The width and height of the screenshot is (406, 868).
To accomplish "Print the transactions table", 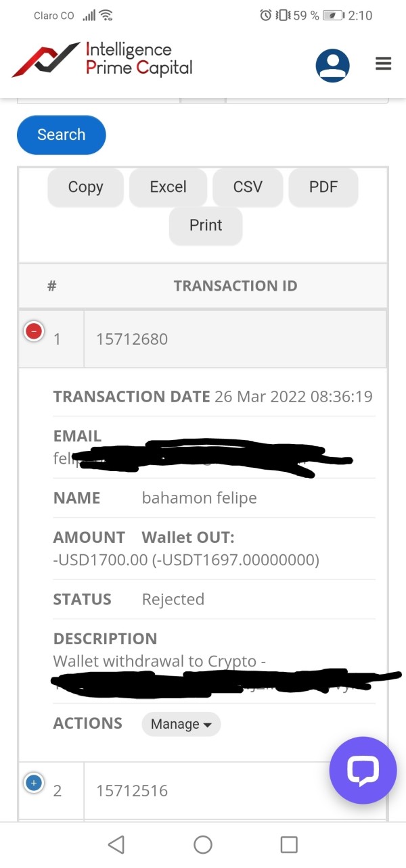I will [x=206, y=225].
